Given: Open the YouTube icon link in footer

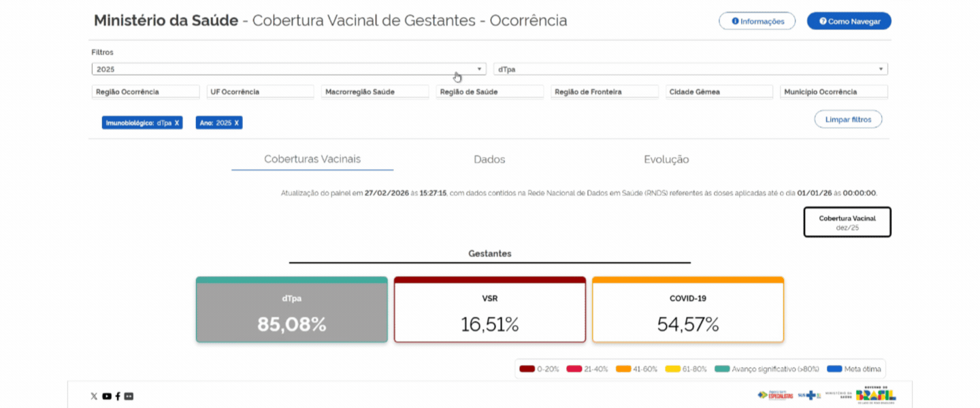Looking at the screenshot, I should pos(106,396).
